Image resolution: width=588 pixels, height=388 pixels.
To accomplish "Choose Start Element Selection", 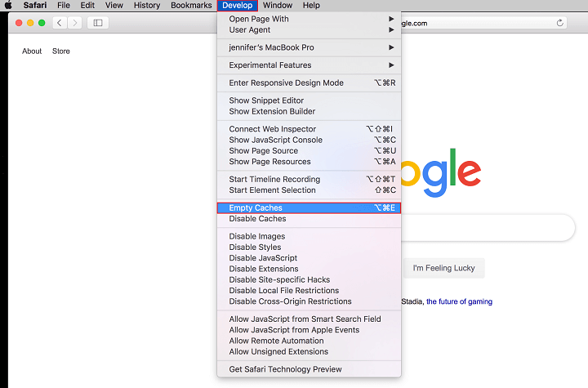I will click(309, 190).
